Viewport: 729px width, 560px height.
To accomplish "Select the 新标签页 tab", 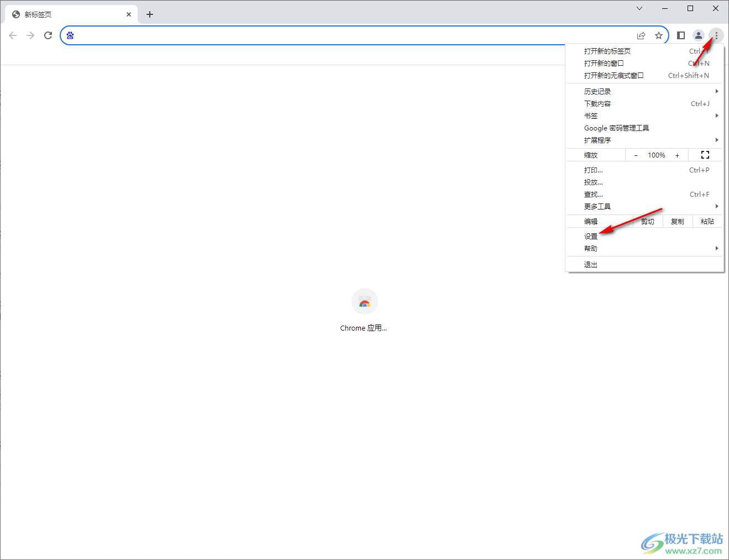I will point(72,14).
